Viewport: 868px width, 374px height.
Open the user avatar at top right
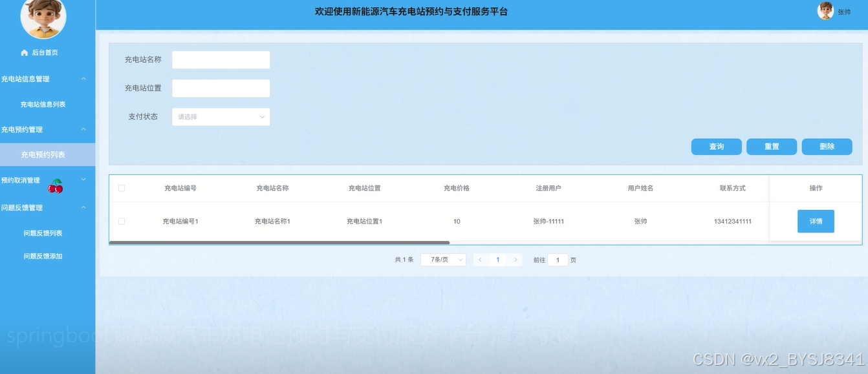(x=825, y=11)
